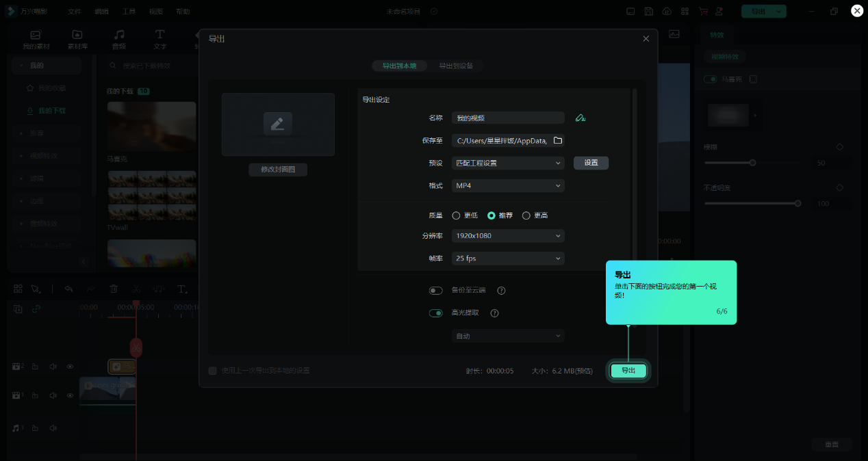Click the layout icon in top bar

tap(630, 12)
